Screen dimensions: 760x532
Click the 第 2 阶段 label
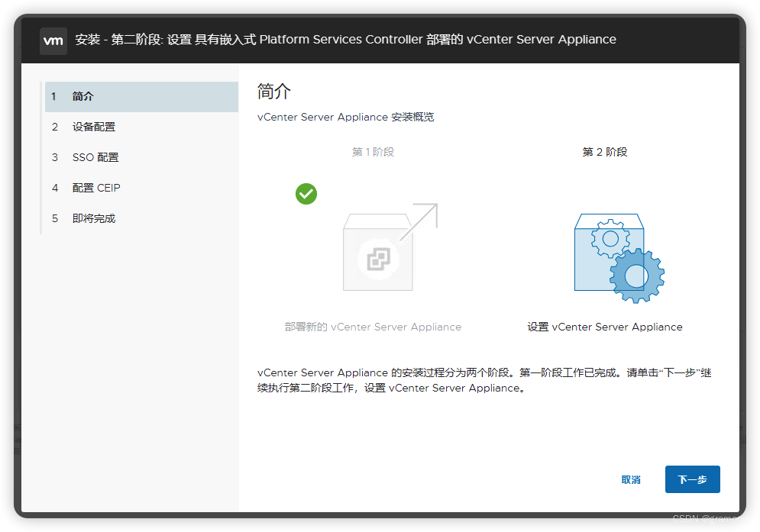604,152
